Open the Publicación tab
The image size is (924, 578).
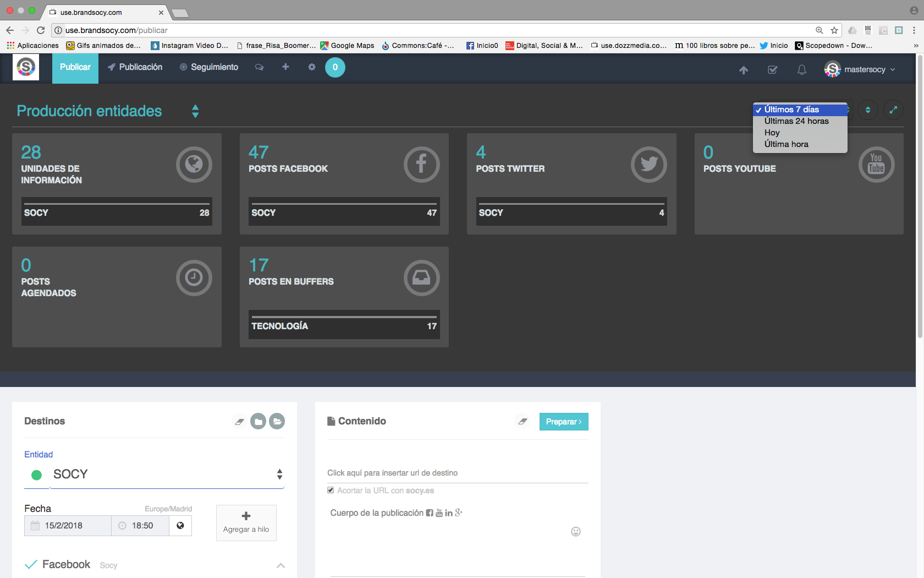click(135, 67)
